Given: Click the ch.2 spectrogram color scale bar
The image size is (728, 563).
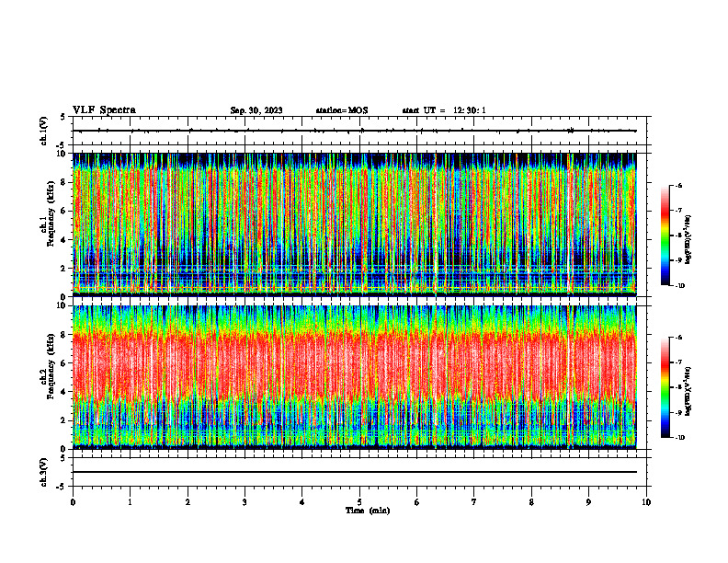Looking at the screenshot, I should tap(665, 387).
